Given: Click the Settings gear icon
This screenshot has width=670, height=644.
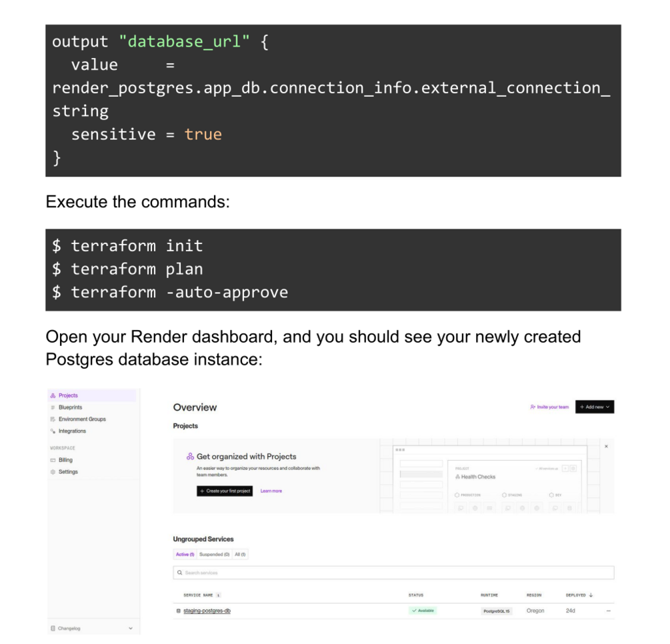Looking at the screenshot, I should [x=53, y=472].
